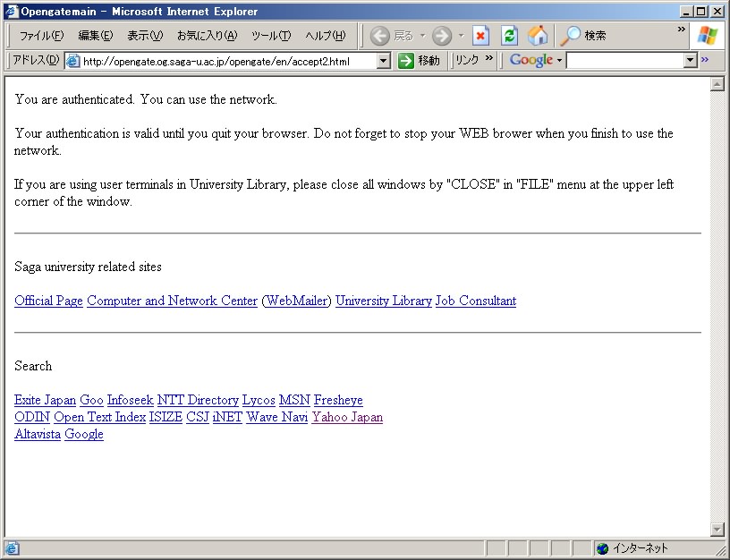Open the Back button history dropdown arrow
The height and width of the screenshot is (560, 730).
coord(422,36)
